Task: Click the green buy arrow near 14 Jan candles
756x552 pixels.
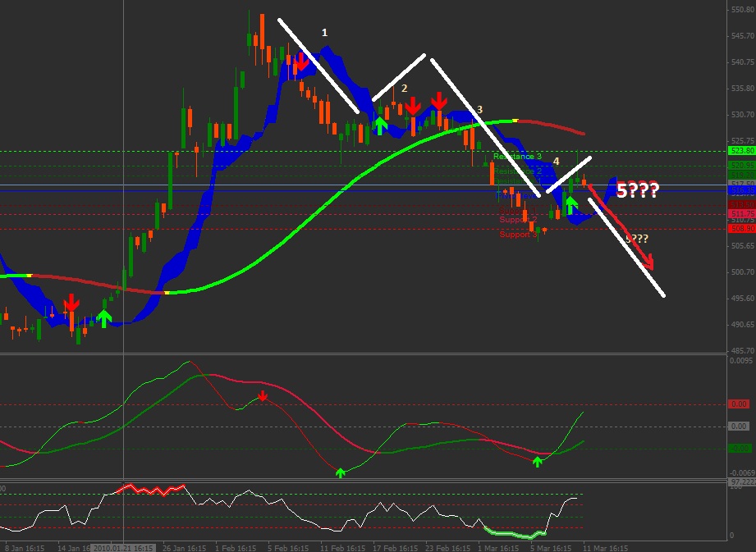Action: click(103, 318)
